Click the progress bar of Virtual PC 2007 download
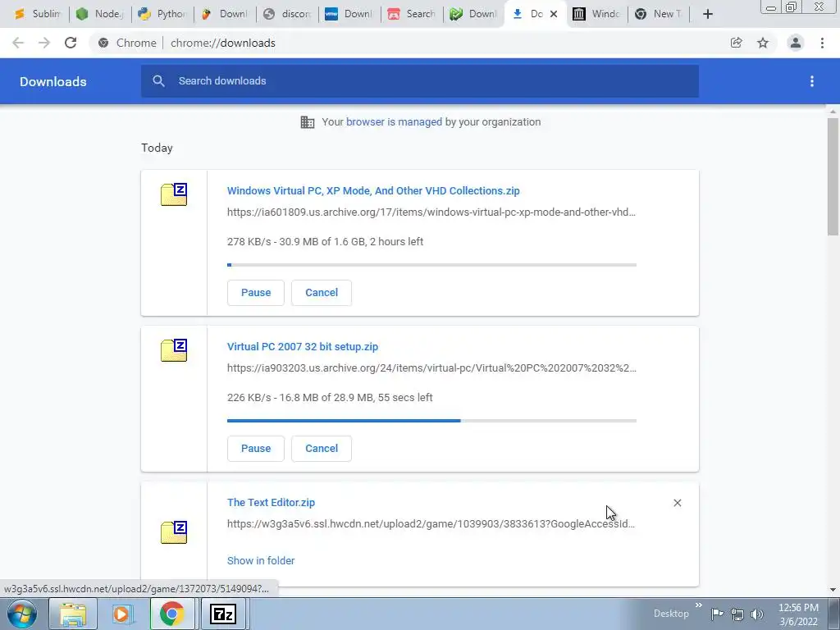The image size is (840, 630). coord(431,421)
